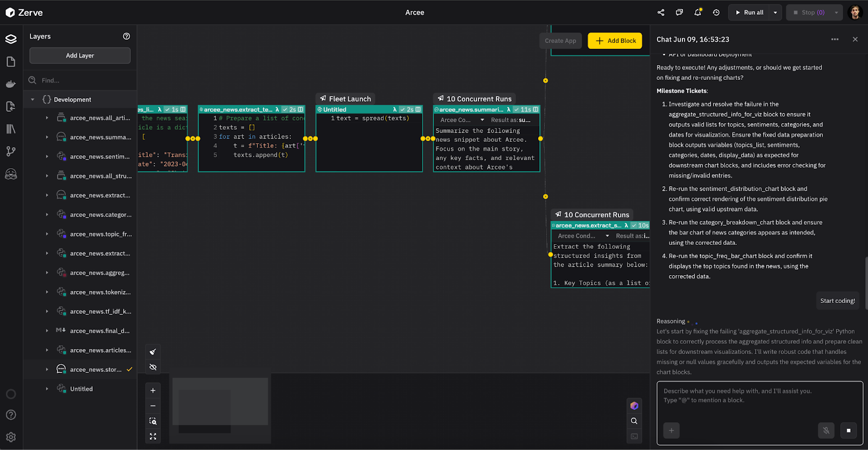This screenshot has width=868, height=450.
Task: Click the clean brush canvas tool icon
Action: (x=153, y=352)
